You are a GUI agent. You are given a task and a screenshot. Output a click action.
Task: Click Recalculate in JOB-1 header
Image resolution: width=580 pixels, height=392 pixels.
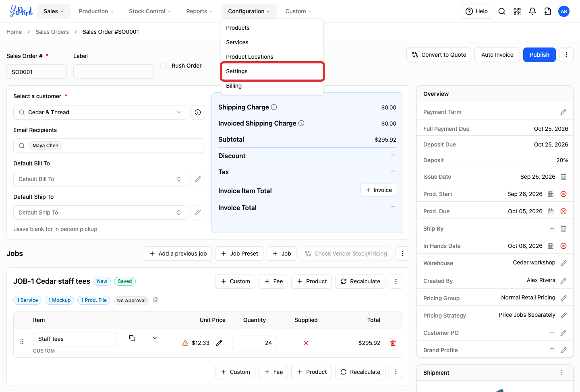pos(360,281)
